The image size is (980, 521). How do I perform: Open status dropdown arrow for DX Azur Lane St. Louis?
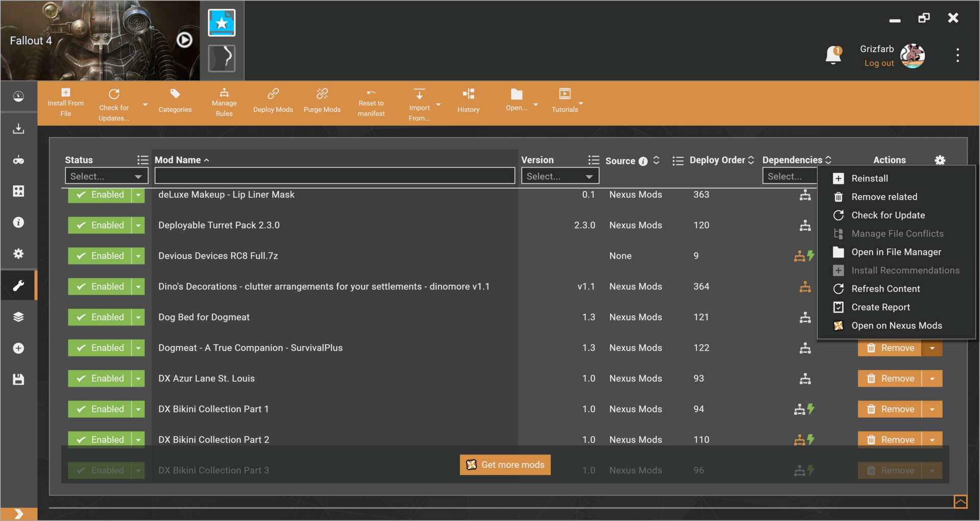[x=138, y=378]
